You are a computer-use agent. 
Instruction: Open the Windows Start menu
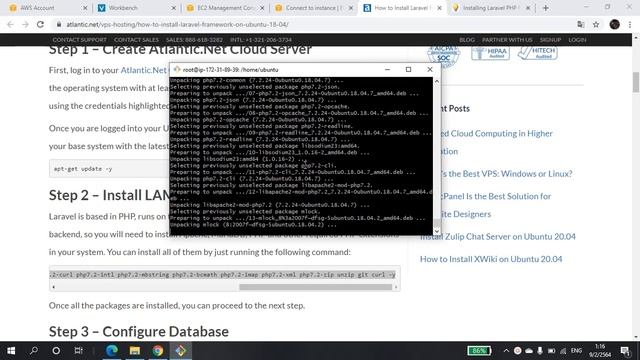click(x=11, y=351)
